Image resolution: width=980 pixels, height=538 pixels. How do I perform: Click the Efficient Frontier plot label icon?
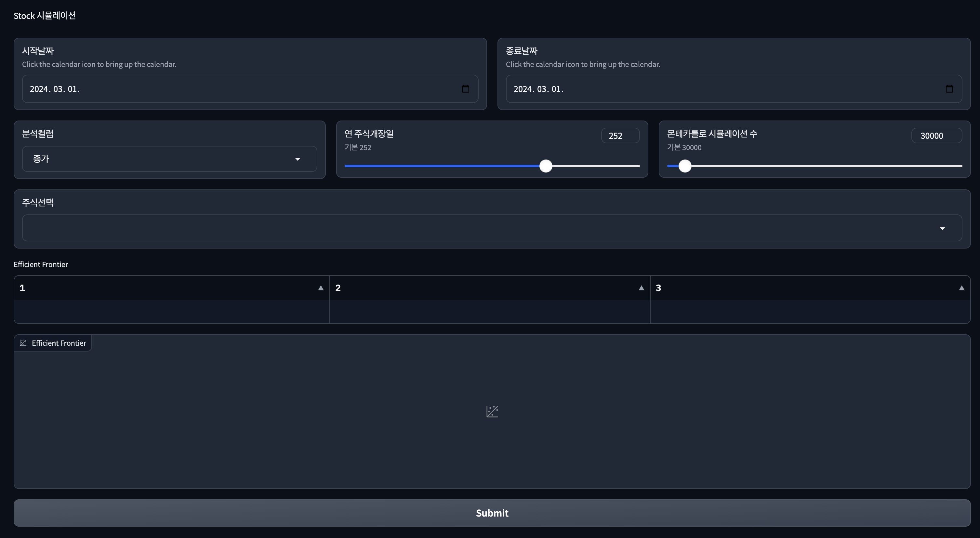pyautogui.click(x=23, y=343)
